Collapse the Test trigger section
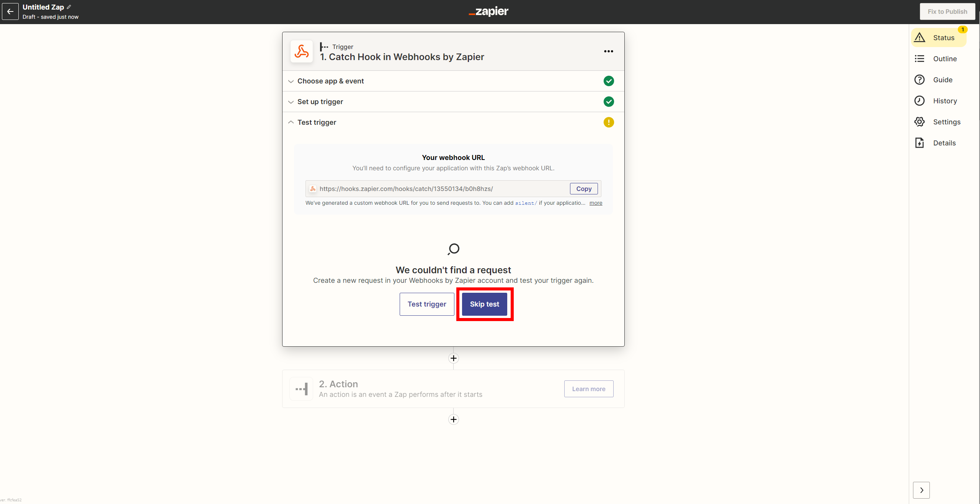 tap(317, 122)
